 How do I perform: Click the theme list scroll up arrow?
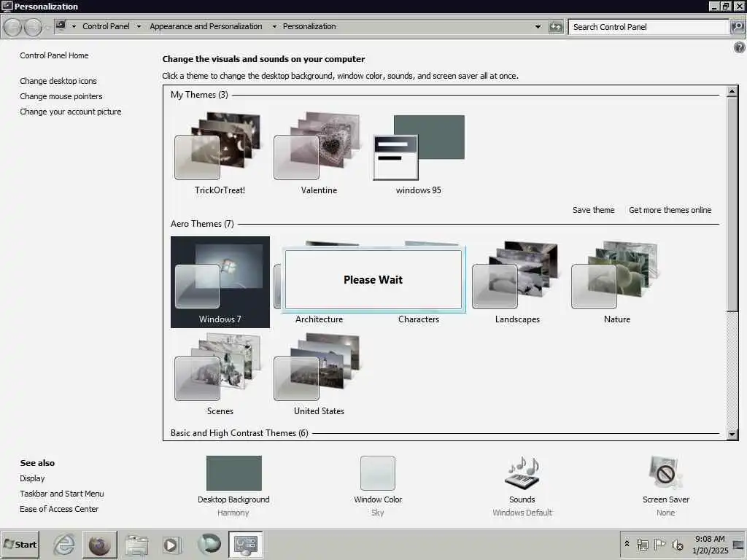(732, 91)
